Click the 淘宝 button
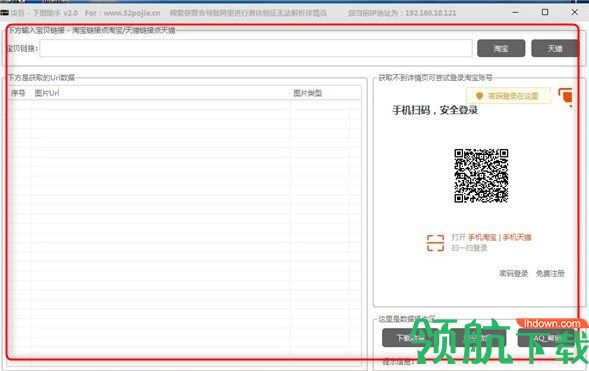 click(501, 48)
